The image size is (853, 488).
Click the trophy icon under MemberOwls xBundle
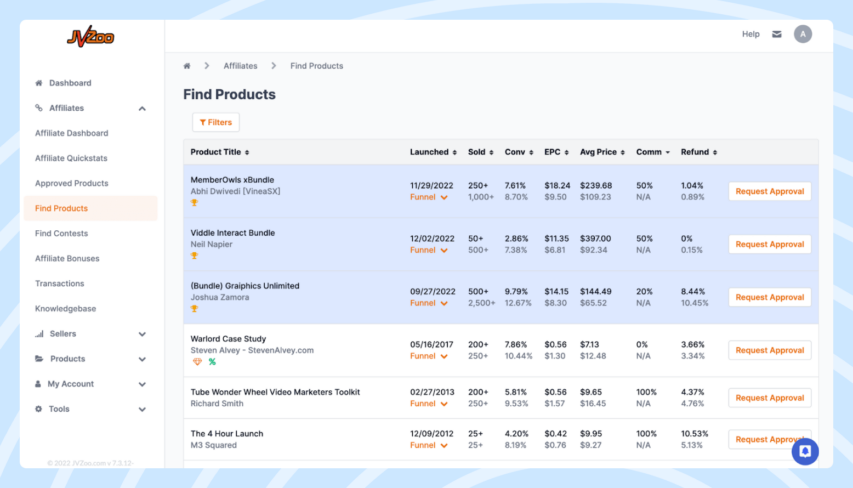195,203
